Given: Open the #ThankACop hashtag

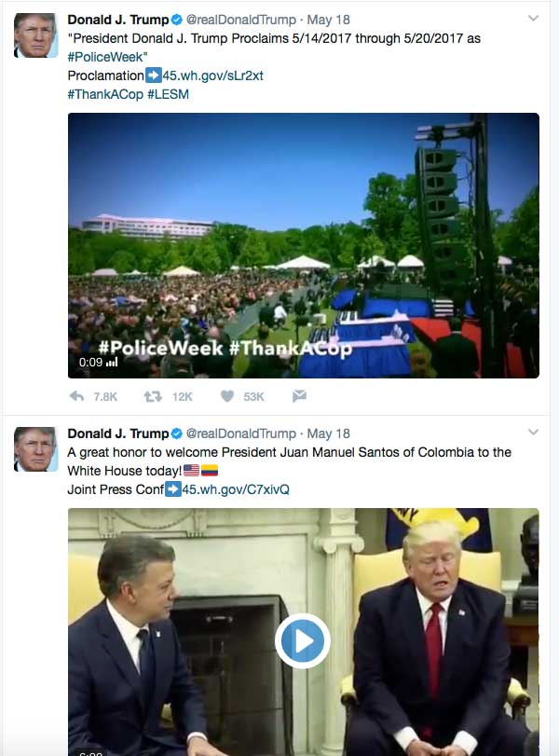Looking at the screenshot, I should (x=105, y=94).
